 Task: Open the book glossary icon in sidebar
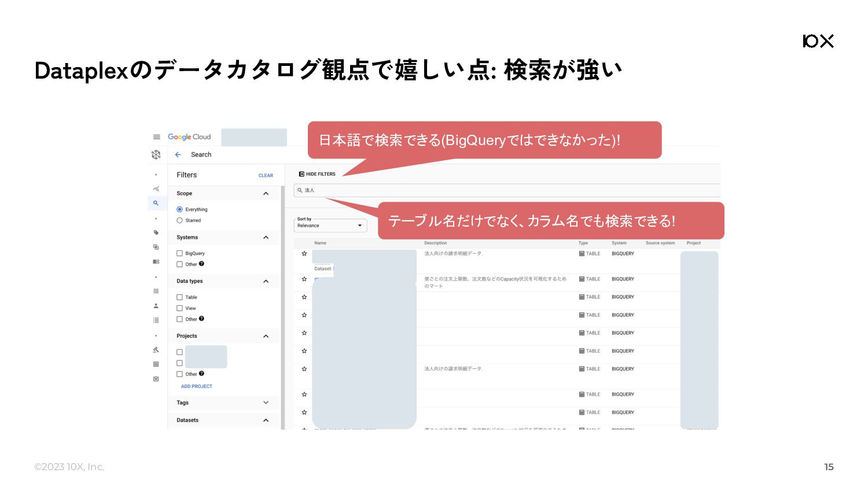point(156,262)
